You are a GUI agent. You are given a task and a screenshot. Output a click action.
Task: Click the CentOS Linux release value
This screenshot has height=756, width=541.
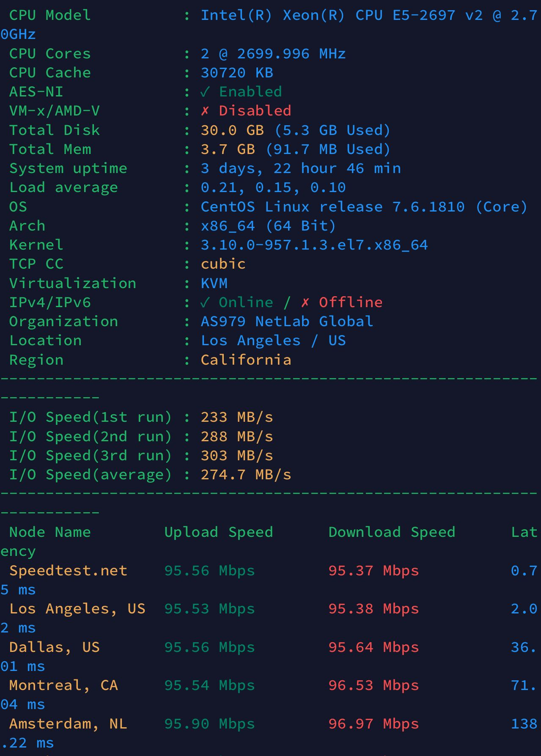pyautogui.click(x=364, y=207)
